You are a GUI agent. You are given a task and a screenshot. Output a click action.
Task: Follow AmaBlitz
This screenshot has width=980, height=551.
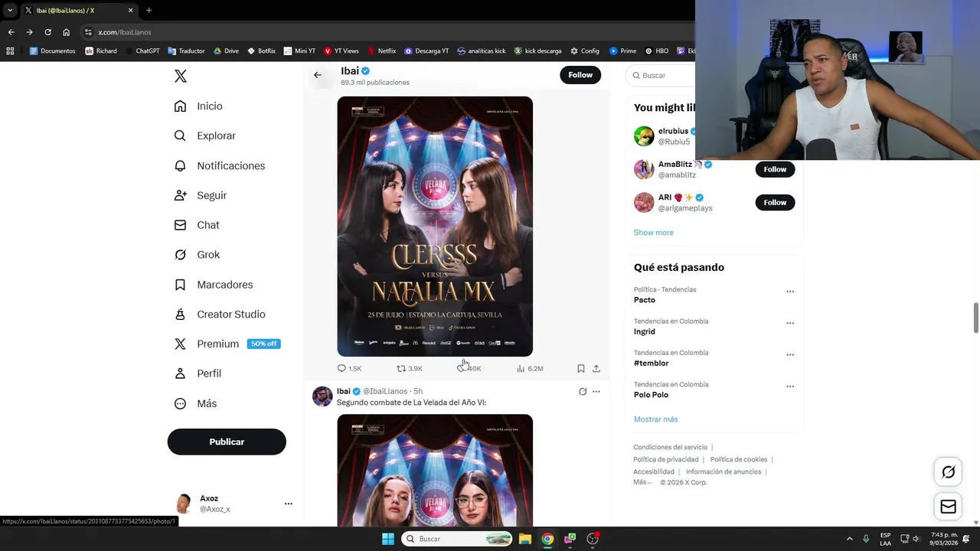[x=775, y=169]
